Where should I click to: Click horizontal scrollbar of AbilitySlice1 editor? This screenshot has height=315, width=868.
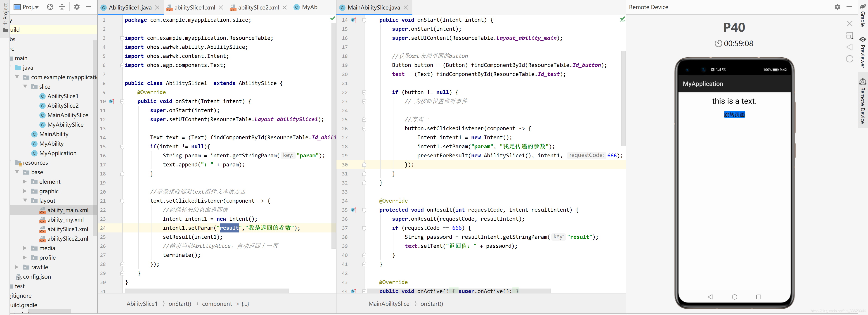[207, 291]
